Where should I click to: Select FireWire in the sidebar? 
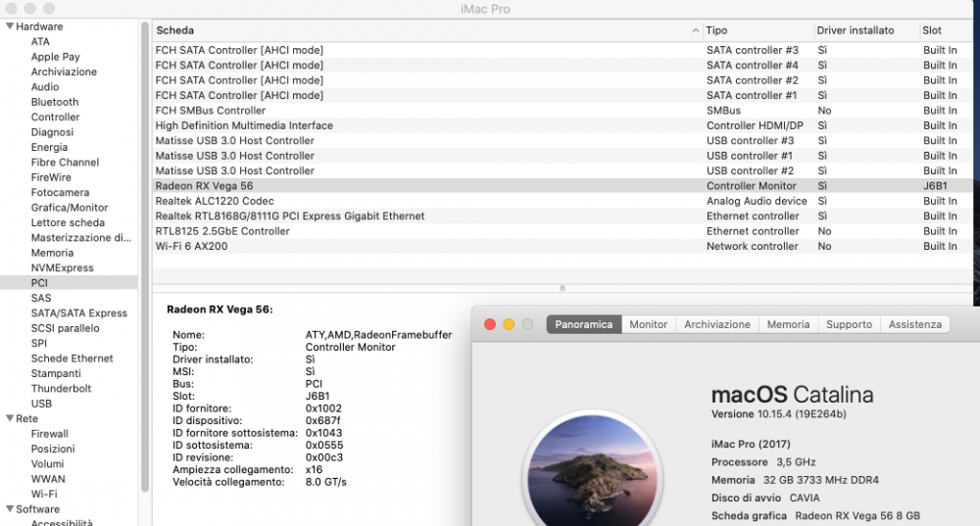click(x=51, y=176)
